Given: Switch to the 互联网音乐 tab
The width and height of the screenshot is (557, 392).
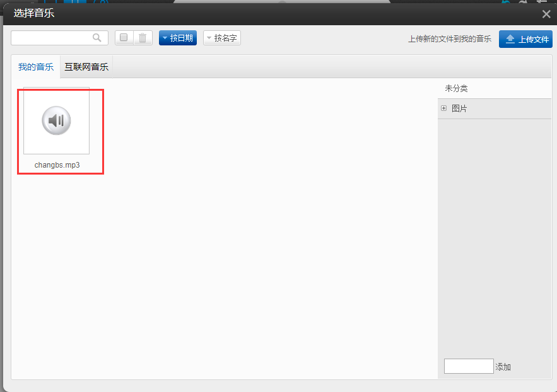Looking at the screenshot, I should 86,67.
